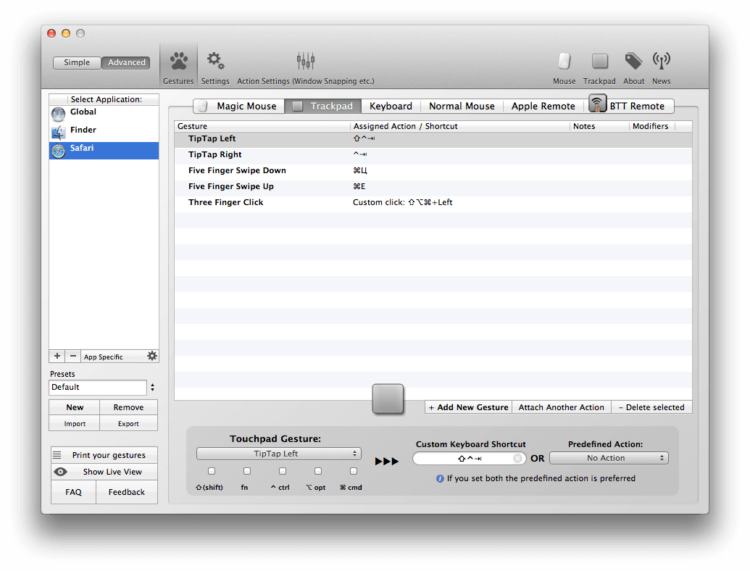Switch to Advanced mode
Screen dimensions: 750x571
[126, 63]
